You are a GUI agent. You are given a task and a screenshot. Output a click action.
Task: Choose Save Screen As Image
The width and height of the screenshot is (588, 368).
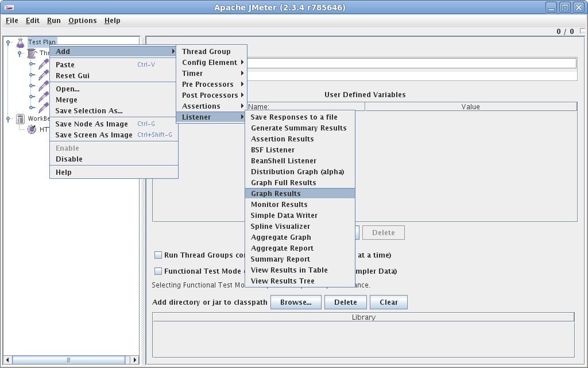pyautogui.click(x=114, y=135)
